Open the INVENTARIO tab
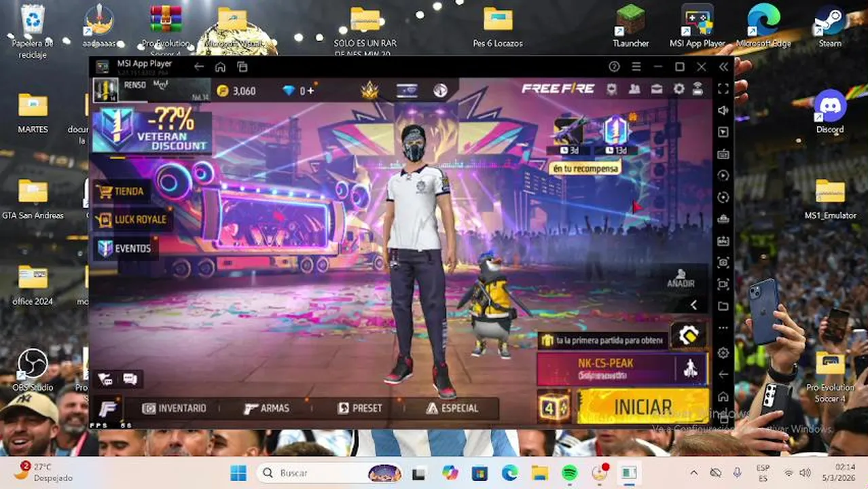Image resolution: width=868 pixels, height=489 pixels. [174, 408]
